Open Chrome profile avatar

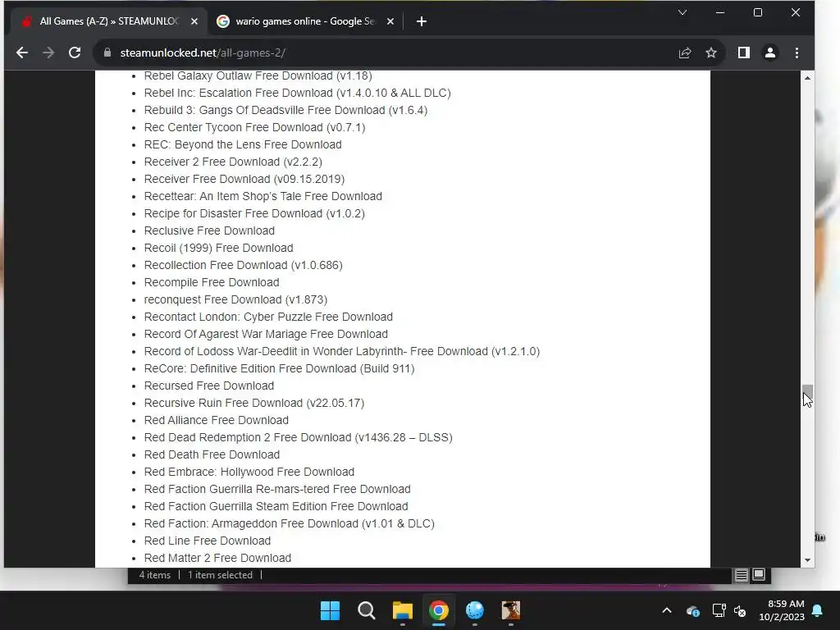(x=770, y=52)
